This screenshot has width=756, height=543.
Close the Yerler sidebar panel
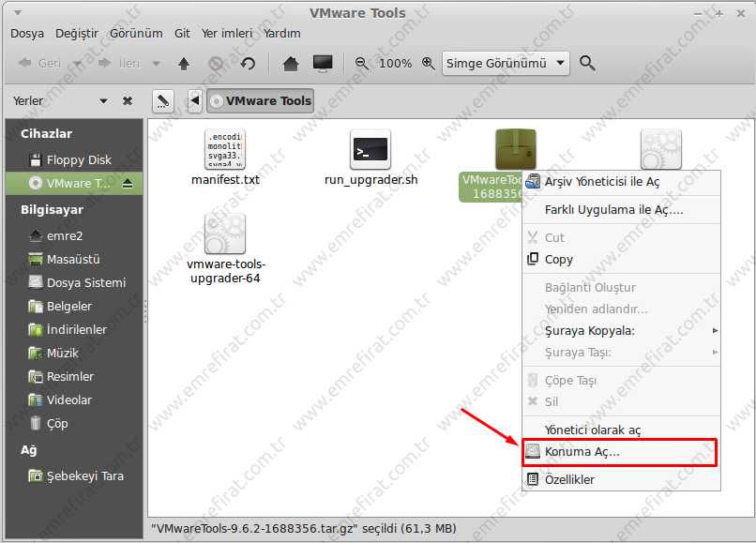[128, 100]
